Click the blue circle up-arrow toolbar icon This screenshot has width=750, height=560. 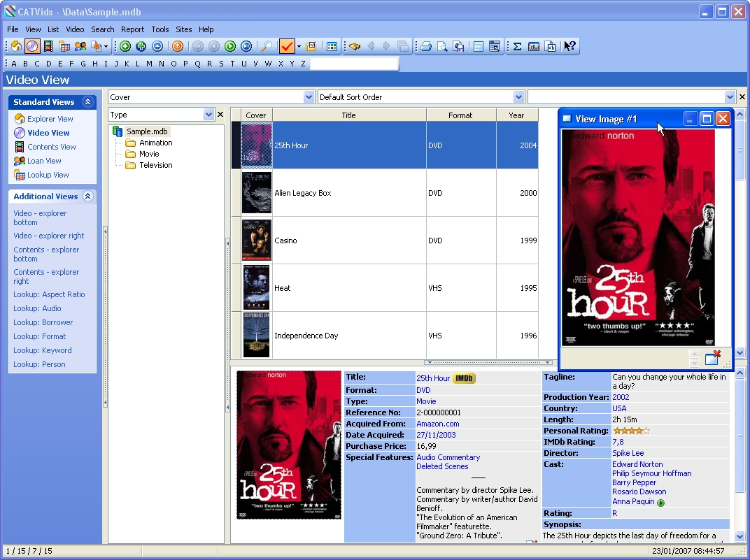pyautogui.click(x=157, y=46)
